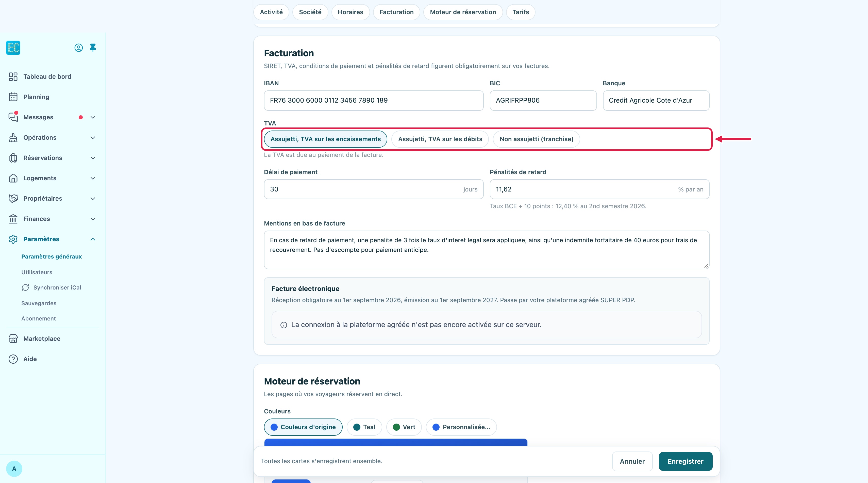Open the Utilisateurs settings page
Screen dimensions: 868x483
pyautogui.click(x=37, y=272)
